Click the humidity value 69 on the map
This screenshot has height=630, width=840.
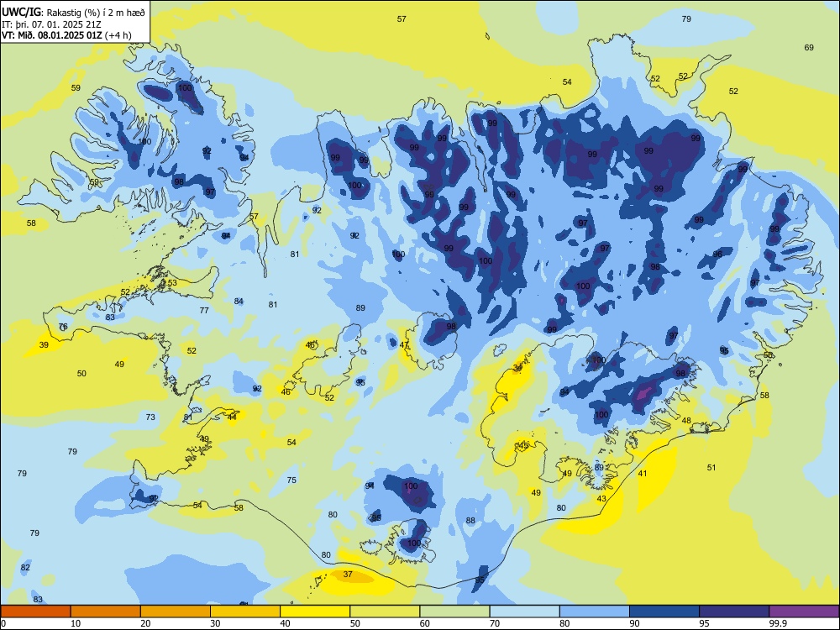(x=809, y=48)
